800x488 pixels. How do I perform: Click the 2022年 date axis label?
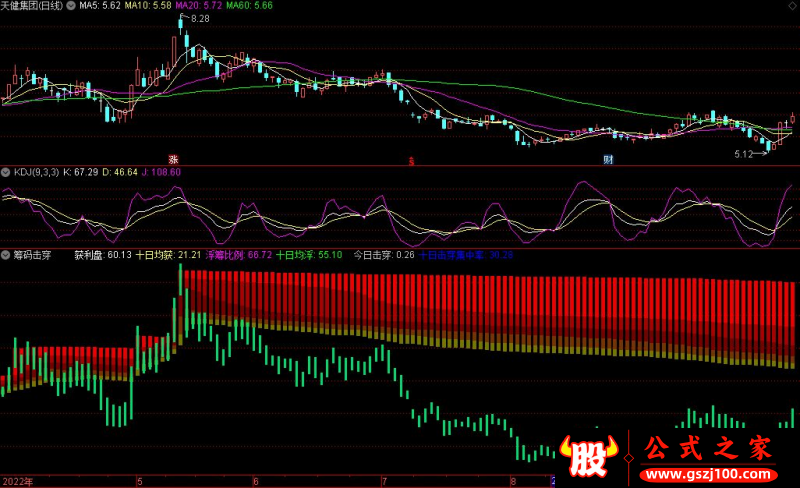18,482
